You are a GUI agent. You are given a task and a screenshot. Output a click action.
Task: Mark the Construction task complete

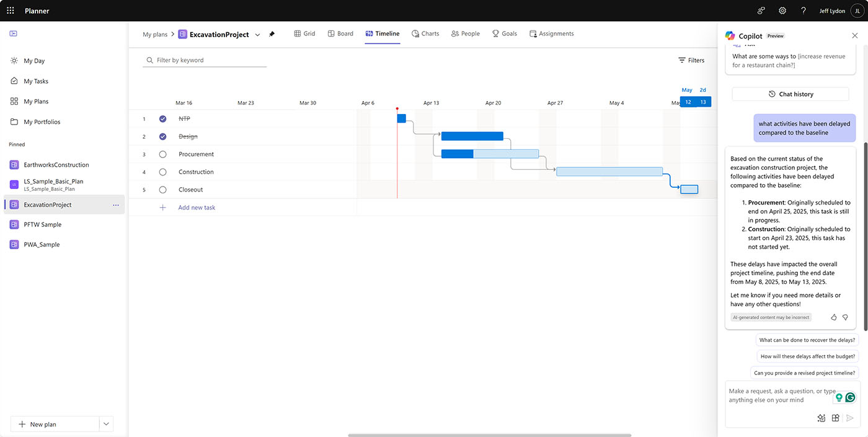pyautogui.click(x=162, y=172)
